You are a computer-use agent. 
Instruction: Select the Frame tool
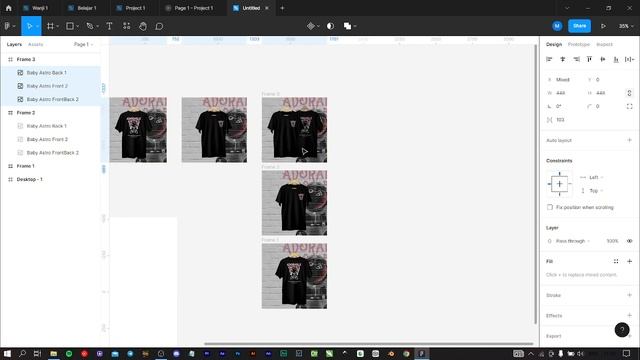tap(50, 26)
